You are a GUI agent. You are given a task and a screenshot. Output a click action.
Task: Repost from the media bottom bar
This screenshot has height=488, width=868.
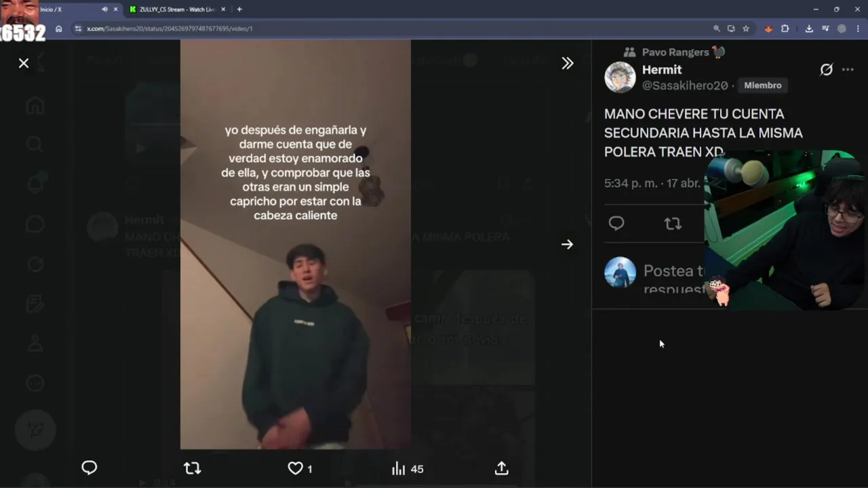(x=193, y=468)
